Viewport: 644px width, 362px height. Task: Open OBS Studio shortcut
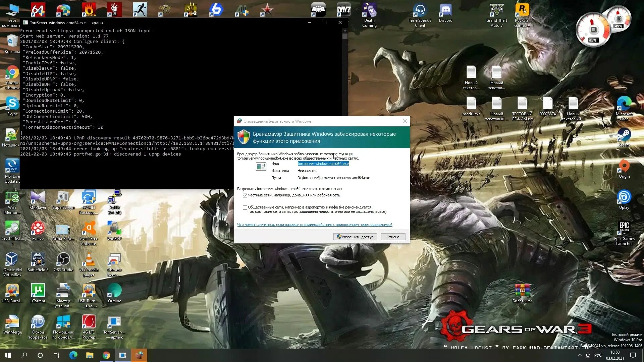[63, 262]
